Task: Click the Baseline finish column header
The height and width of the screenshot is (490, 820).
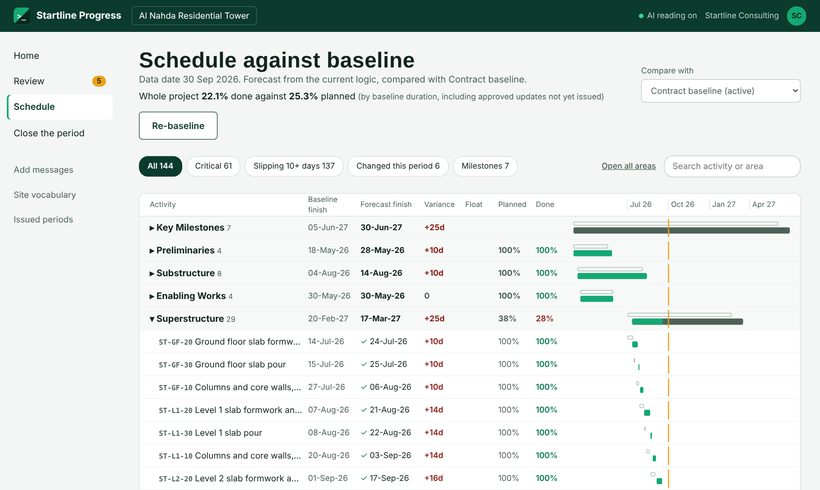Action: [x=322, y=204]
